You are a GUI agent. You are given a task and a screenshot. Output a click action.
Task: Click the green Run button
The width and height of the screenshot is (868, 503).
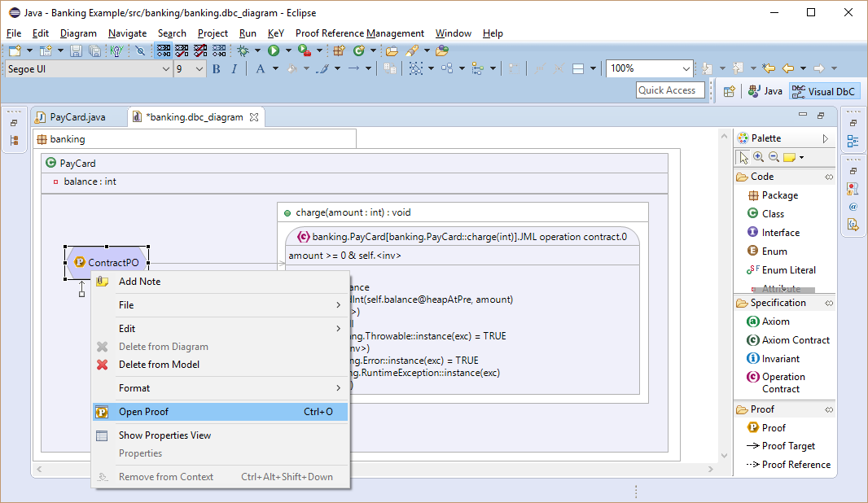[x=274, y=51]
